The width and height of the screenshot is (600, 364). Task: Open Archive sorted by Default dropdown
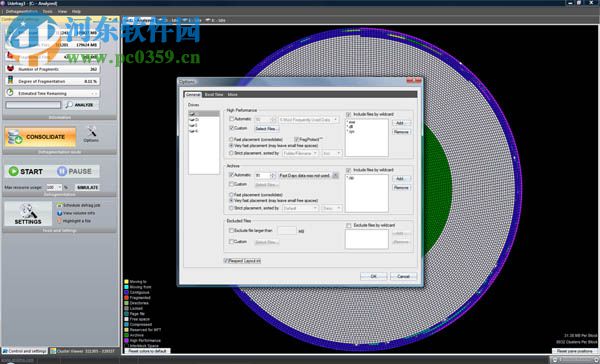[300, 208]
